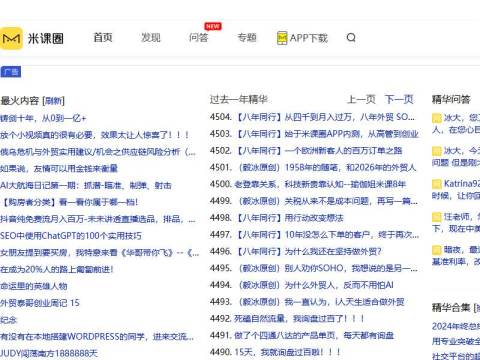Click avatar icon beside Katrina92 question
This screenshot has width=480, height=360.
[x=437, y=184]
